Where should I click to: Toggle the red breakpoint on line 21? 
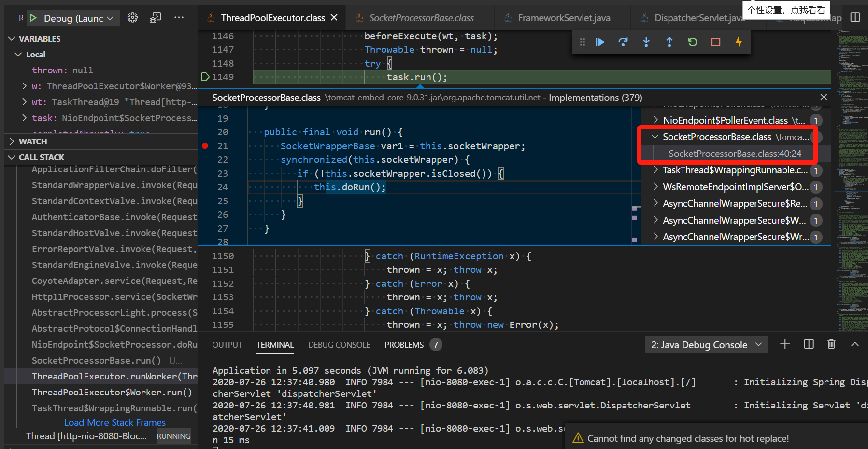(205, 145)
